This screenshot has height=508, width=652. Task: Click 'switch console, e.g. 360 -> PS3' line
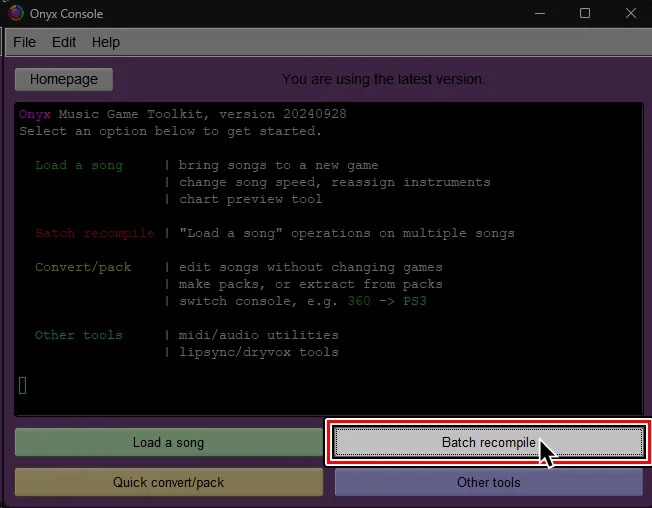coord(303,301)
